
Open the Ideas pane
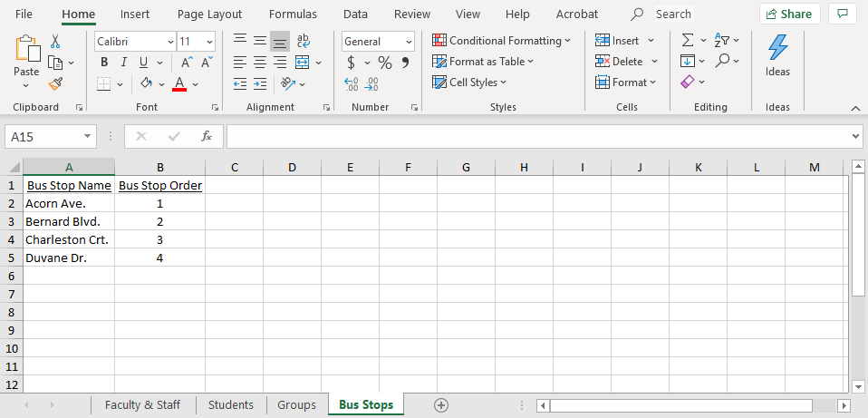pos(777,55)
